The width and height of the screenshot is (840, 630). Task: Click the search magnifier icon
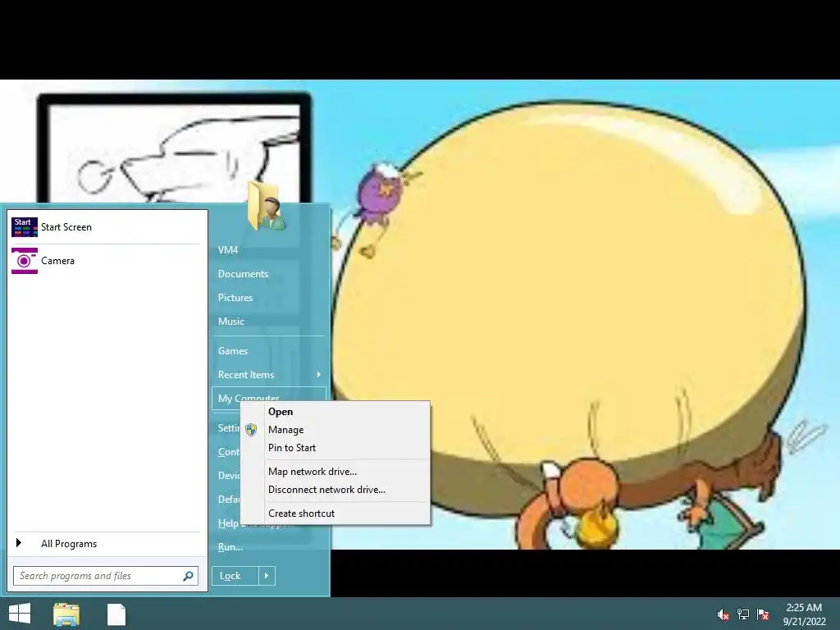pyautogui.click(x=188, y=576)
